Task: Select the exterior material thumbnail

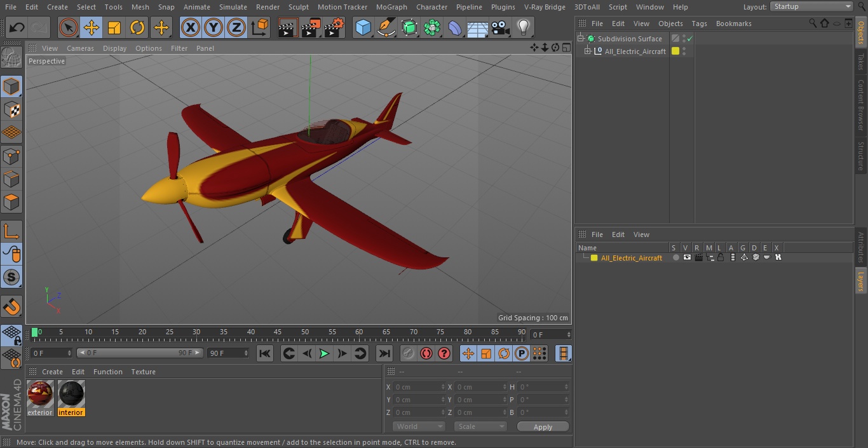Action: (x=40, y=398)
